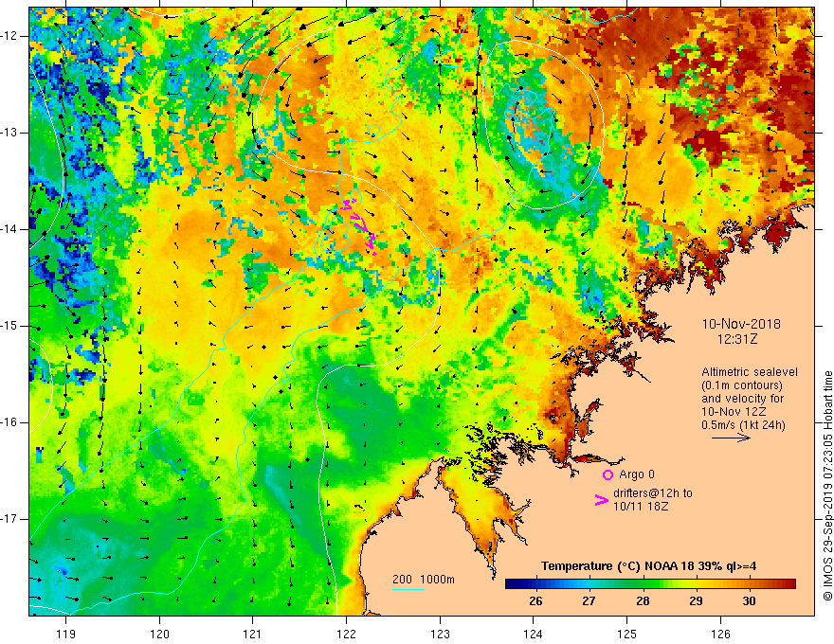Click the 10-Nov-2018 date label
The image size is (834, 644).
(741, 324)
